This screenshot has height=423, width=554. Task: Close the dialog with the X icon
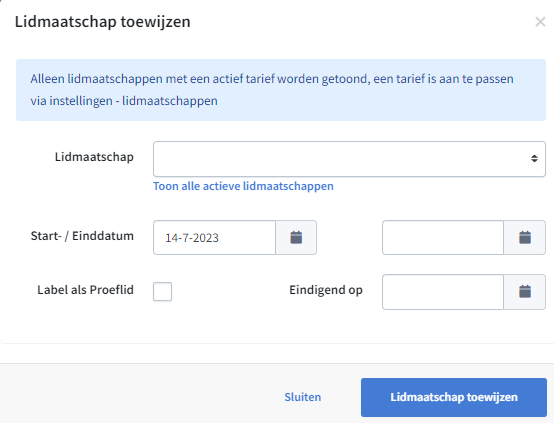(540, 22)
